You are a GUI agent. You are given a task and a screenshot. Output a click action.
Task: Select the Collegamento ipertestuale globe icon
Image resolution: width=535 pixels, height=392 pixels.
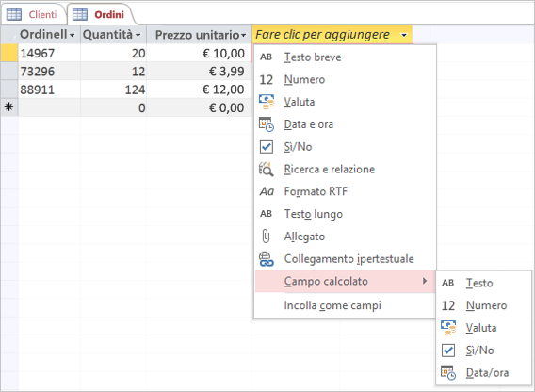pyautogui.click(x=267, y=259)
